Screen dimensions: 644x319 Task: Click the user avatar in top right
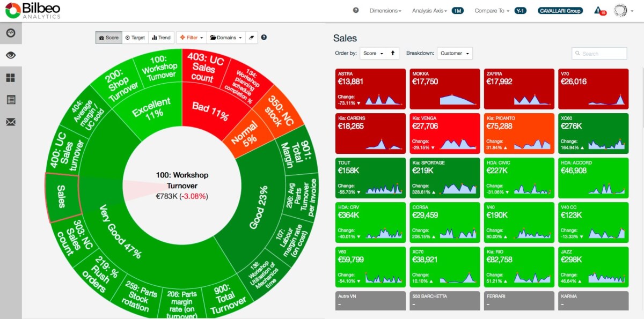tap(620, 10)
